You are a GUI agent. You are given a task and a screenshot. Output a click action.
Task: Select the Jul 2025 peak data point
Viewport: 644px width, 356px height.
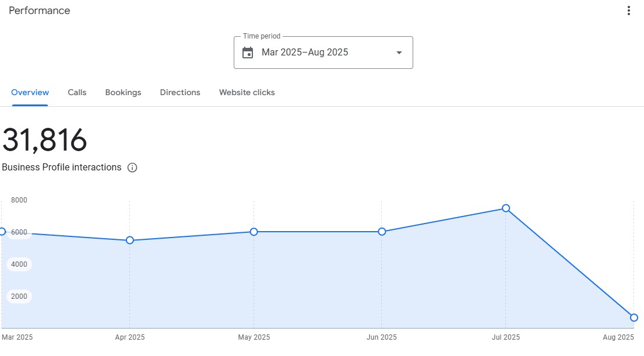[506, 208]
